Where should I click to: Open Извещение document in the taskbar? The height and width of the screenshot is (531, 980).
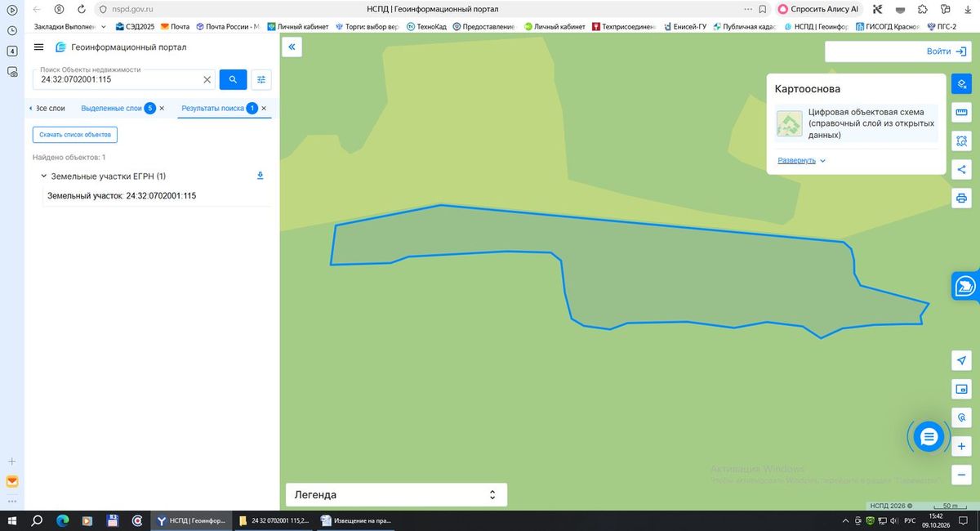[x=356, y=520]
